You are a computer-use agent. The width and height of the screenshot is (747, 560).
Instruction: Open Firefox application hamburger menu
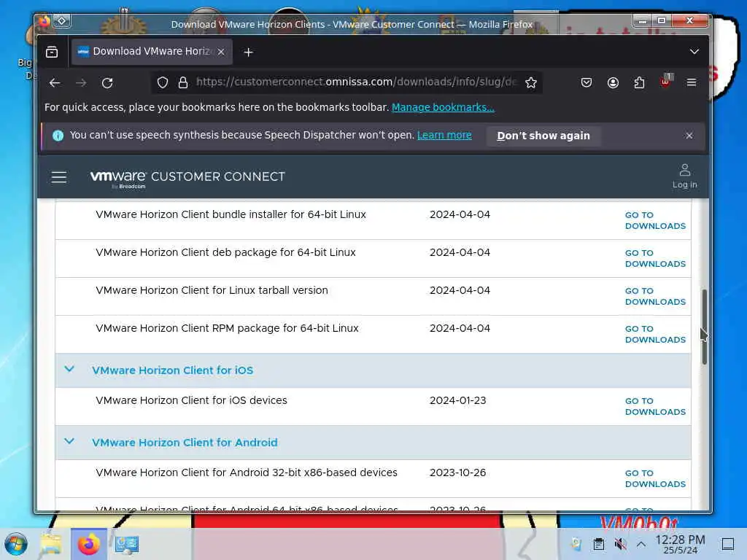pos(692,83)
